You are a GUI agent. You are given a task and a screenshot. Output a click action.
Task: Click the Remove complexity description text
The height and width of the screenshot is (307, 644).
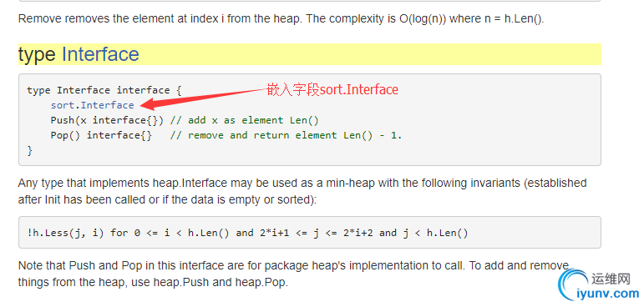click(x=281, y=19)
